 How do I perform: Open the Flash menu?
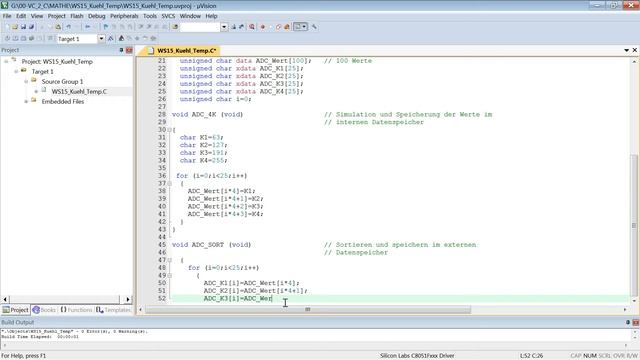tap(77, 16)
